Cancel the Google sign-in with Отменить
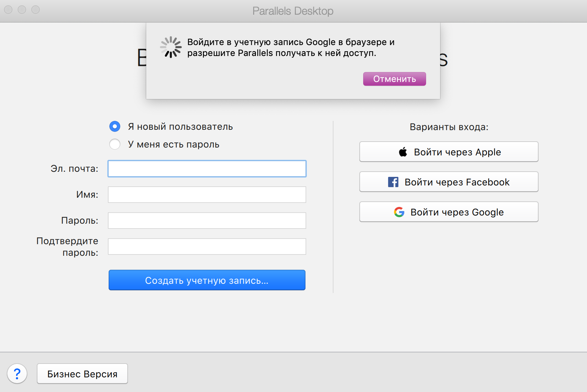587x392 pixels. coord(395,79)
